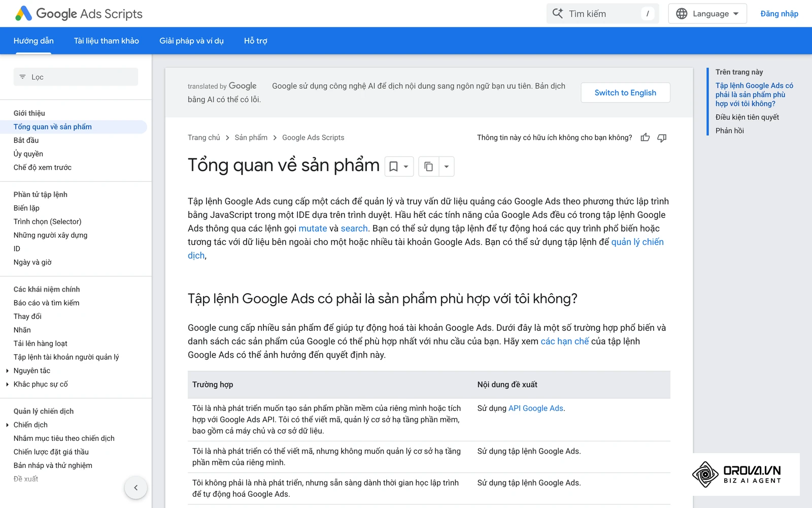The width and height of the screenshot is (812, 508).
Task: Click the các hạn chế link
Action: pyautogui.click(x=565, y=341)
